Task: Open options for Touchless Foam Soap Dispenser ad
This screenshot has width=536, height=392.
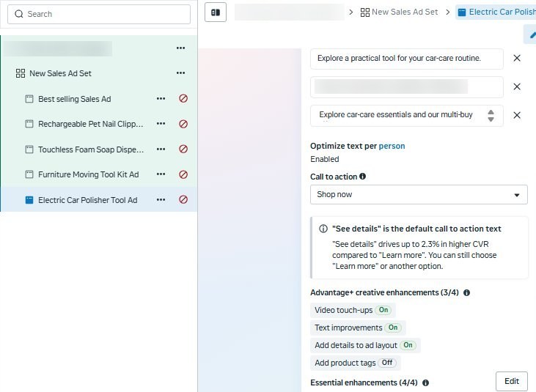Action: (x=161, y=149)
